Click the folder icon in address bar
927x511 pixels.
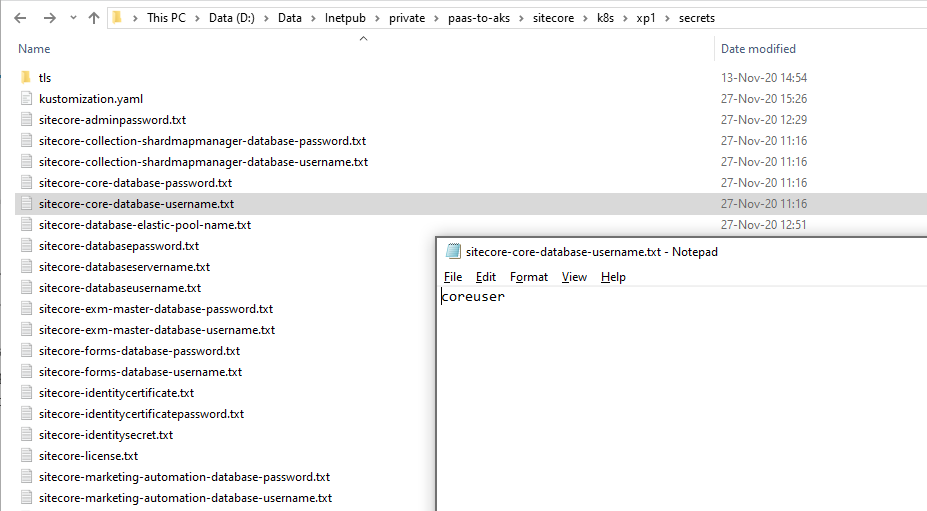coord(117,18)
